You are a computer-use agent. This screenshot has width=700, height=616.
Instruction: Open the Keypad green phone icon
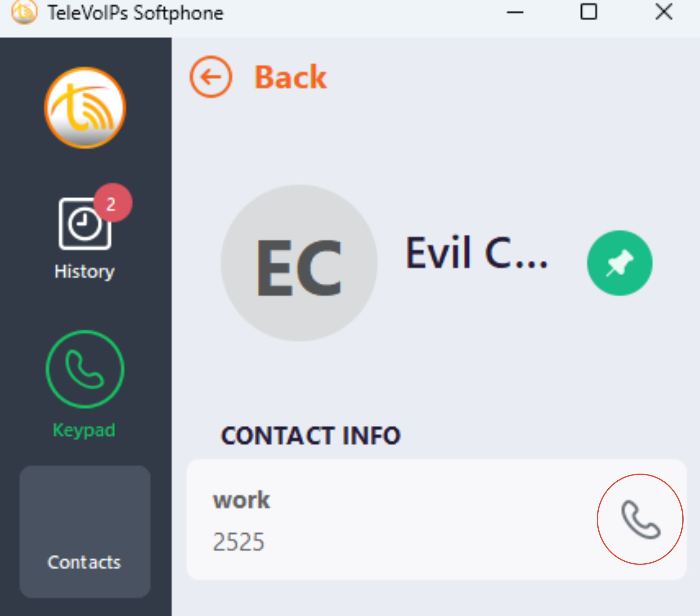pos(85,369)
